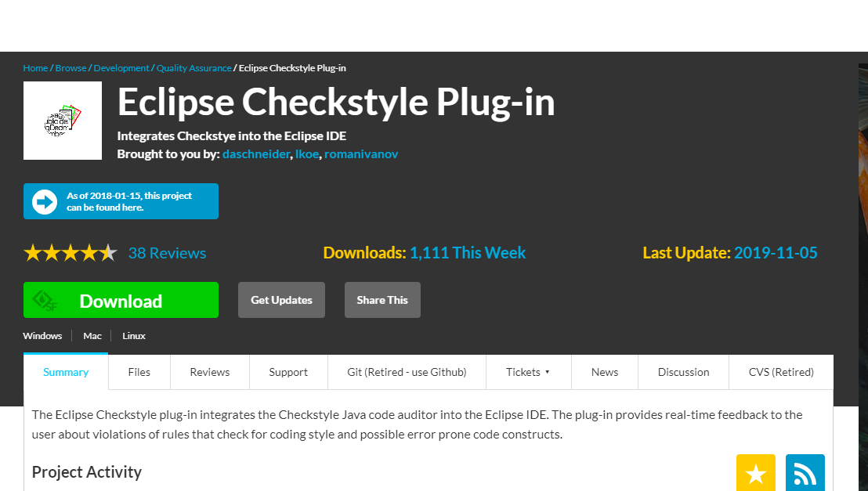
Task: Open the Browse breadcrumb link
Action: (71, 68)
